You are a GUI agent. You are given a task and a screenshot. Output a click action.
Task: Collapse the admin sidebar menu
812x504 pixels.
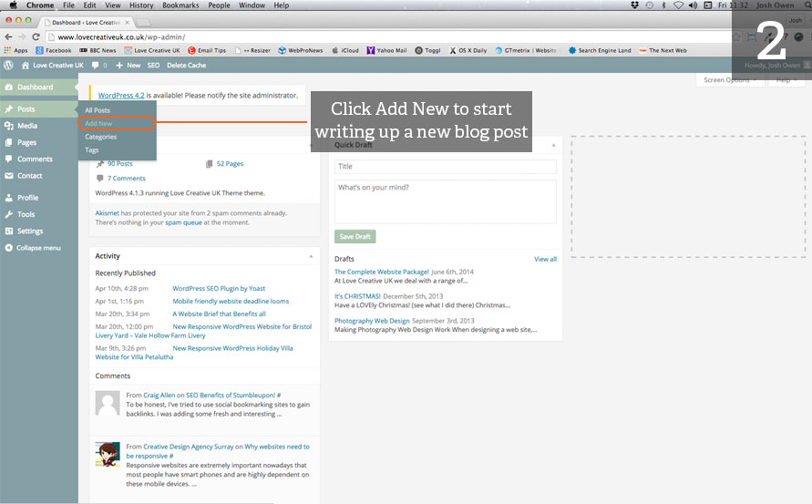coord(33,248)
